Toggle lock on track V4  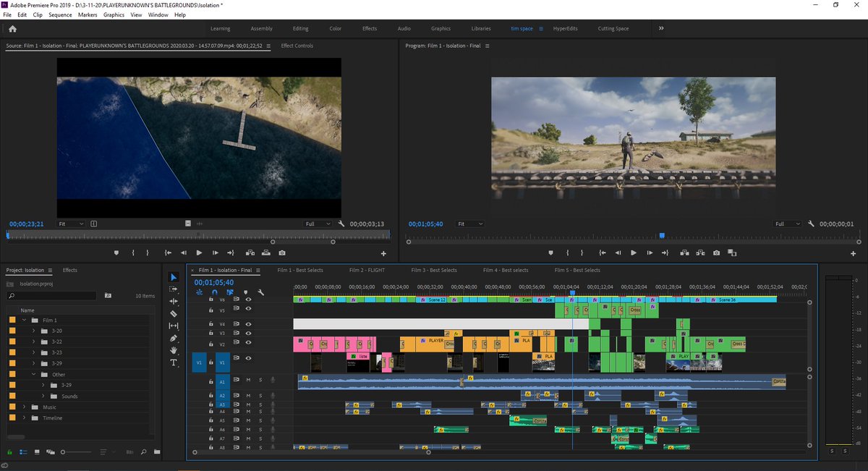pyautogui.click(x=211, y=323)
